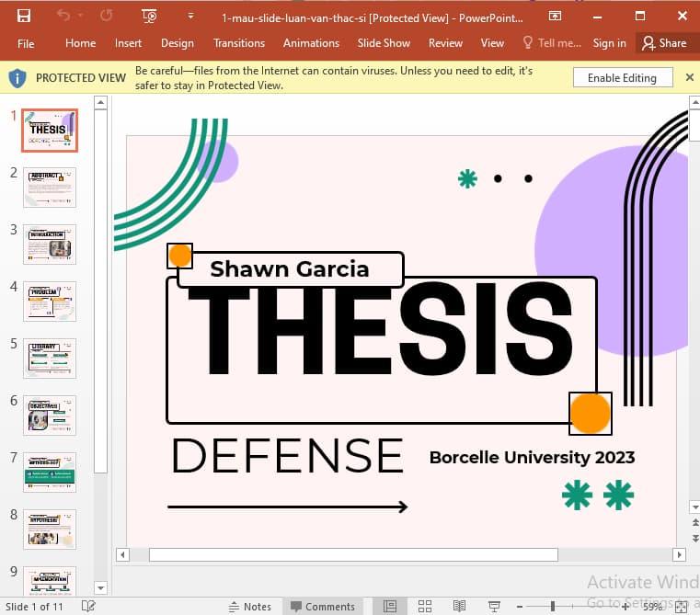
Task: Click the spell check icon in the status bar
Action: point(88,607)
